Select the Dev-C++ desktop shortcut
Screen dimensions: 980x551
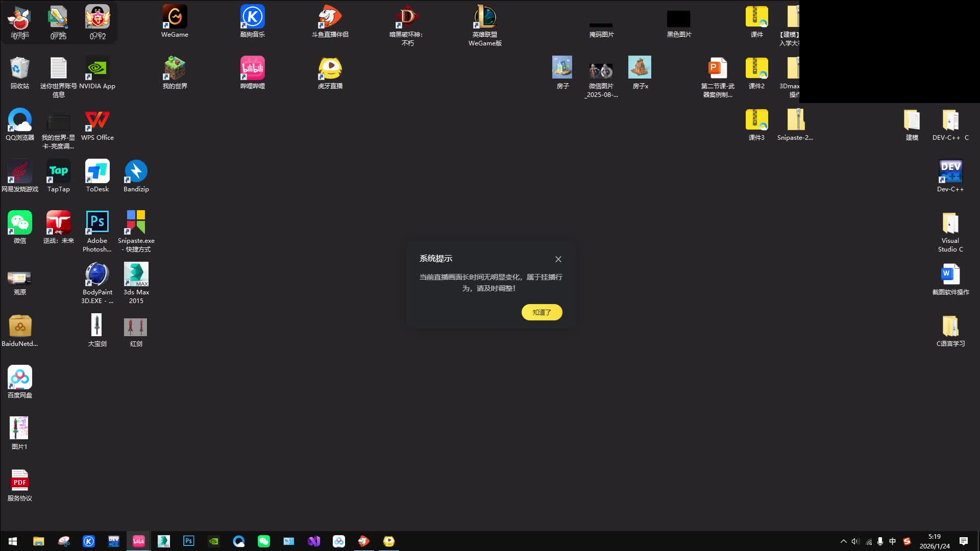(950, 172)
